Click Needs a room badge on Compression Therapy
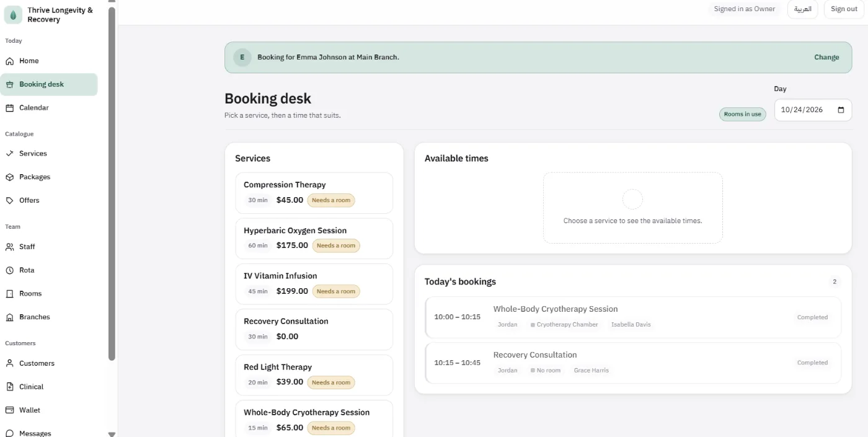 tap(331, 200)
